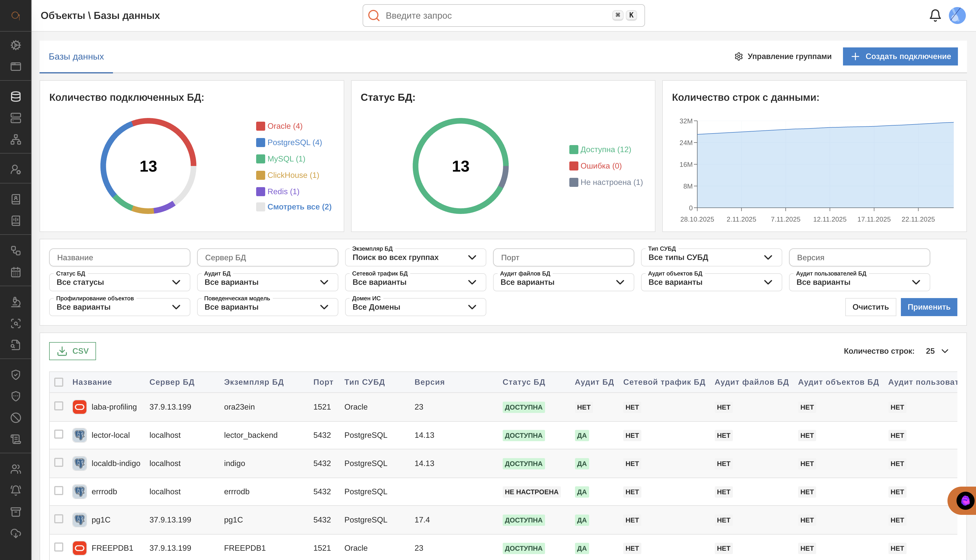Open the user avatar menu
Viewport: 976px width, 560px height.
pyautogui.click(x=957, y=16)
